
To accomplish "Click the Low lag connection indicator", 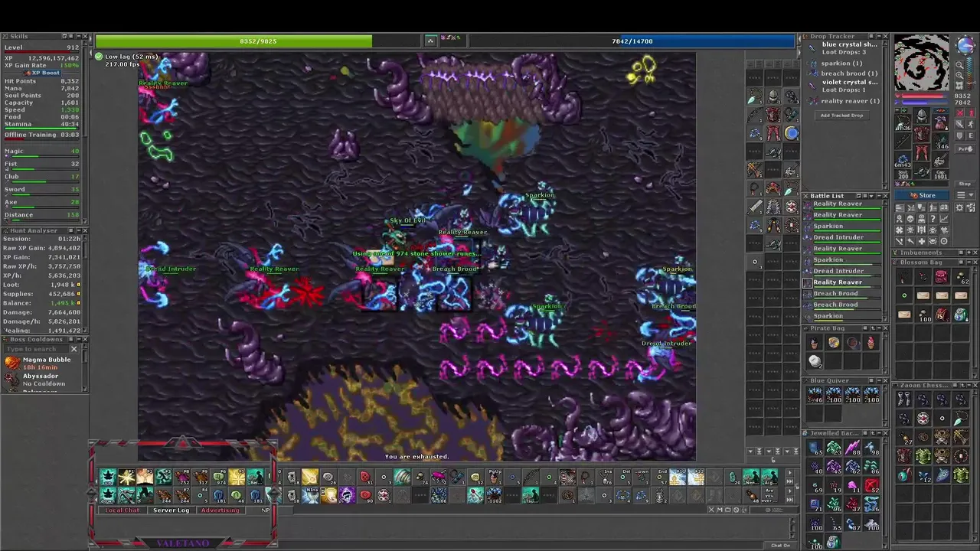I will (127, 57).
